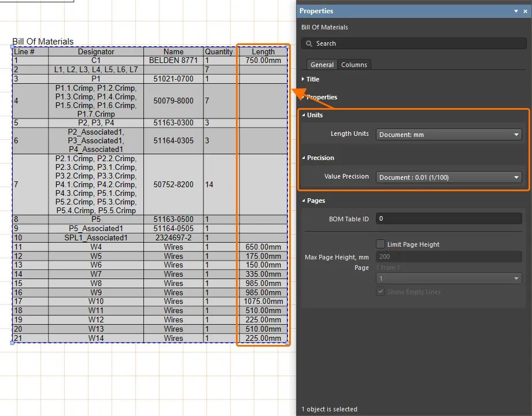Click the magnifier icon in Search box
The height and width of the screenshot is (416, 532).
(x=309, y=43)
